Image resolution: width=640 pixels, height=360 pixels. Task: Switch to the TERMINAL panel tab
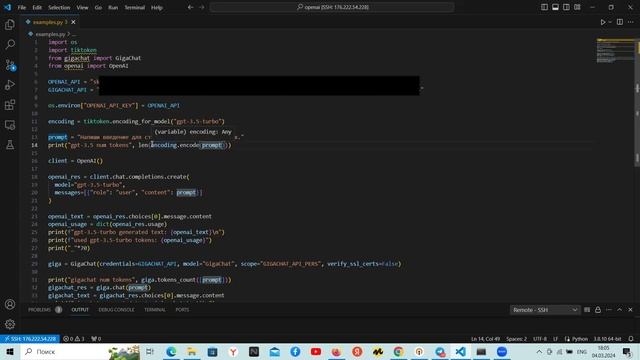click(155, 310)
